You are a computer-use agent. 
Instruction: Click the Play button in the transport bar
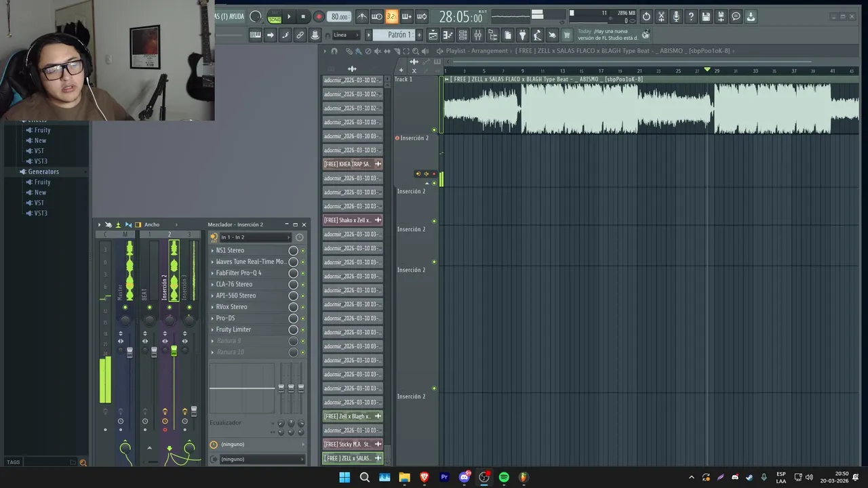point(289,16)
